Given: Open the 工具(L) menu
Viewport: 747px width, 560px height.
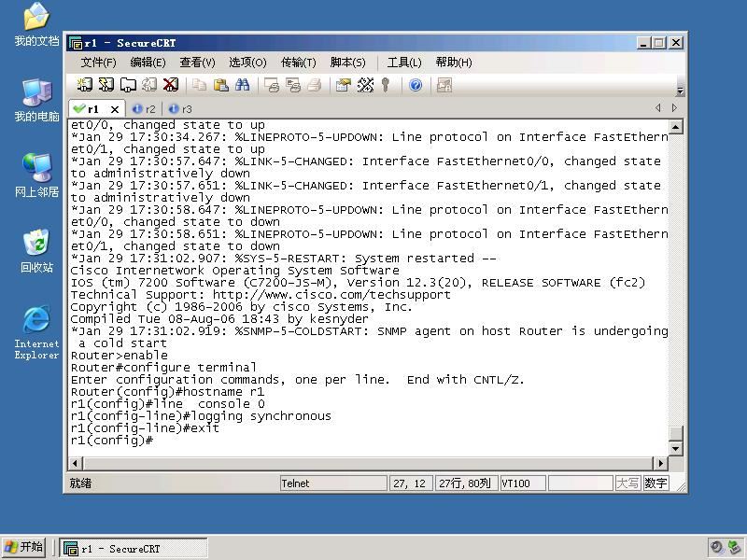Looking at the screenshot, I should pyautogui.click(x=404, y=63).
